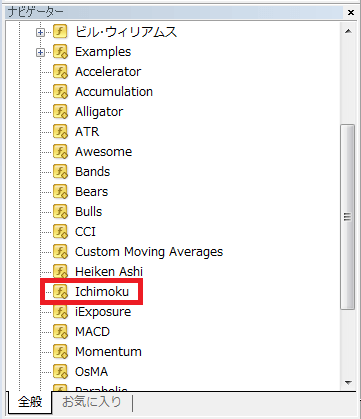Select the Momentum indicator entry
Viewport: 361px width, 419px height.
[x=108, y=352]
